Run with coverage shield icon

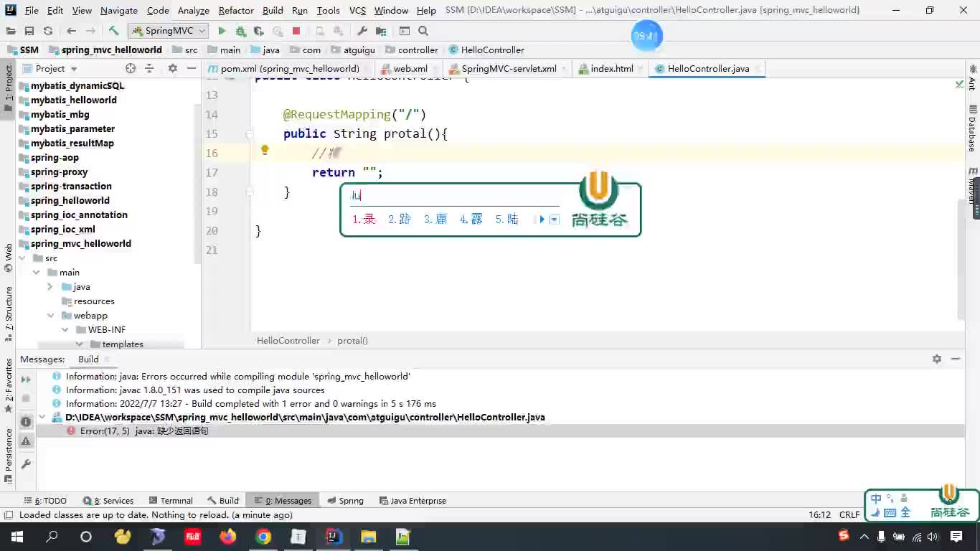(x=259, y=31)
